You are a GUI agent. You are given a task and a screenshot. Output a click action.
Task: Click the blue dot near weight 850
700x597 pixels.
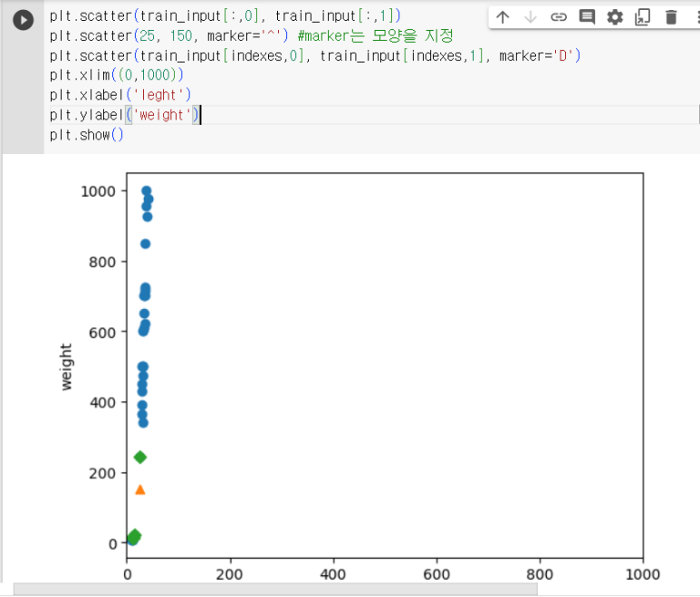[x=145, y=244]
